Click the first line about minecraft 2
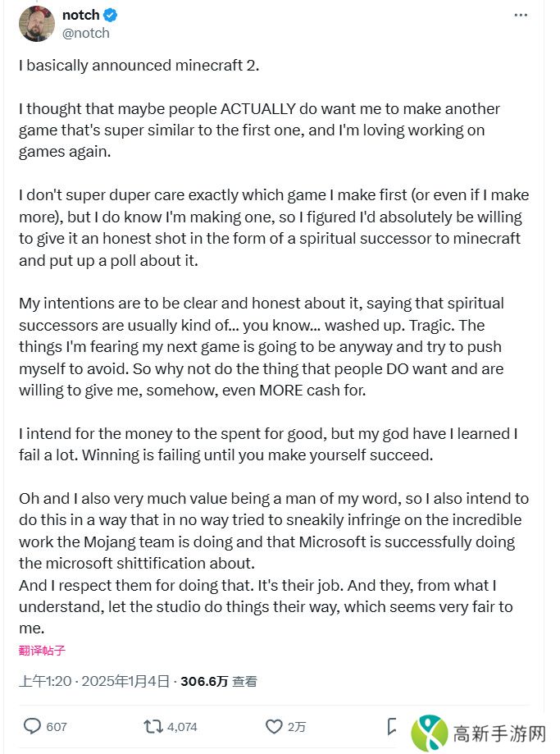Viewport: 560px width, 754px height. tap(139, 66)
